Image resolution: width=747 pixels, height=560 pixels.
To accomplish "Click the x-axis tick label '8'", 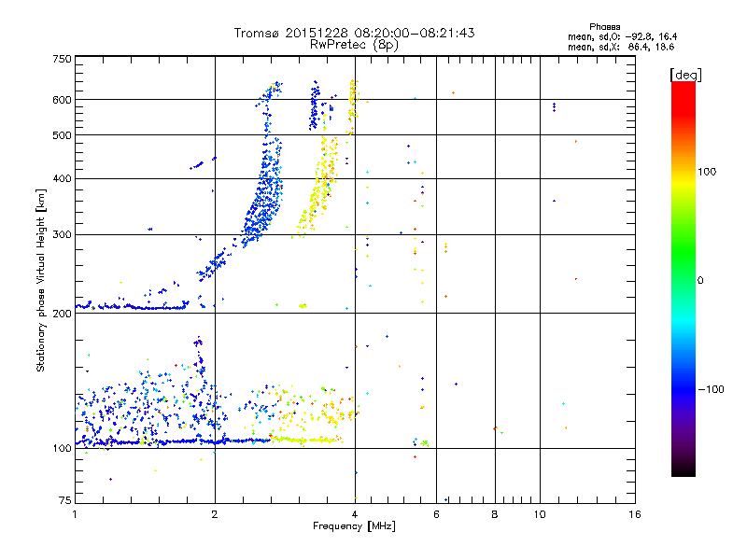I will (495, 514).
